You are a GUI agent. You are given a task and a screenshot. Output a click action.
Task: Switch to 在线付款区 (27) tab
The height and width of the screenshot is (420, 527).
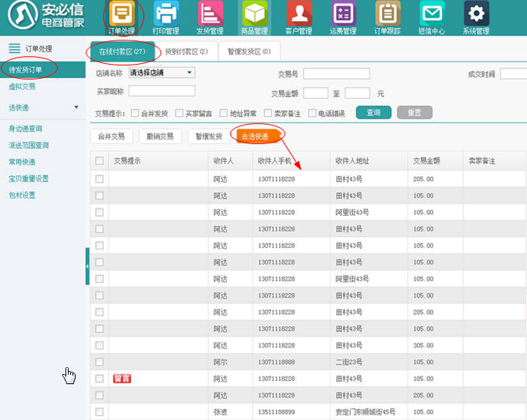click(122, 51)
